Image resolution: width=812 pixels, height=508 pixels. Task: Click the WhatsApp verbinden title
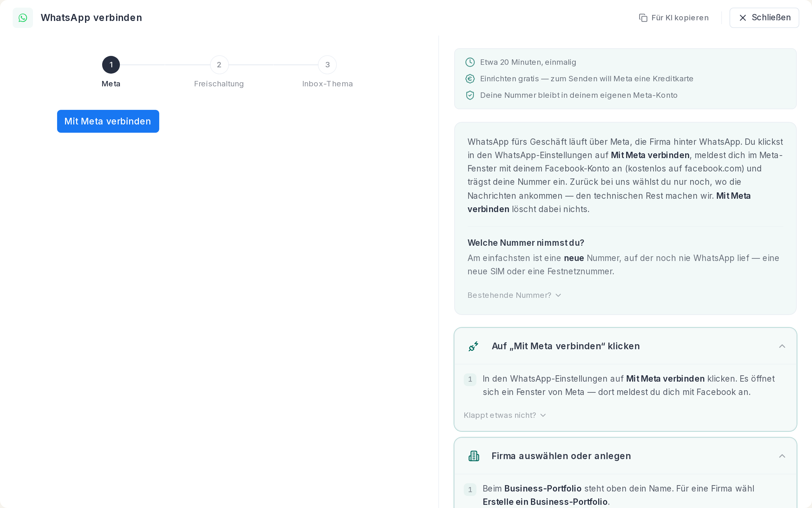tap(91, 17)
